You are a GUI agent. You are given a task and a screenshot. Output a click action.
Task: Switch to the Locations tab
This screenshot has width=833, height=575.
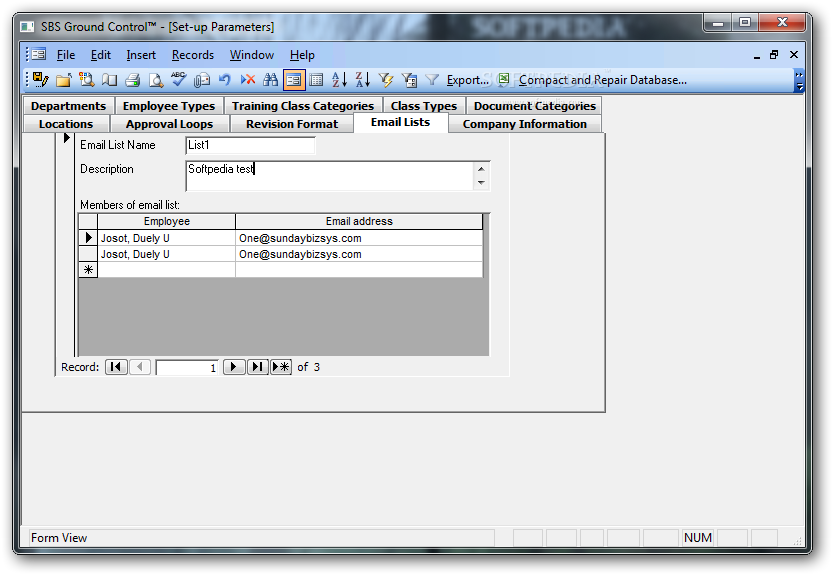(66, 124)
